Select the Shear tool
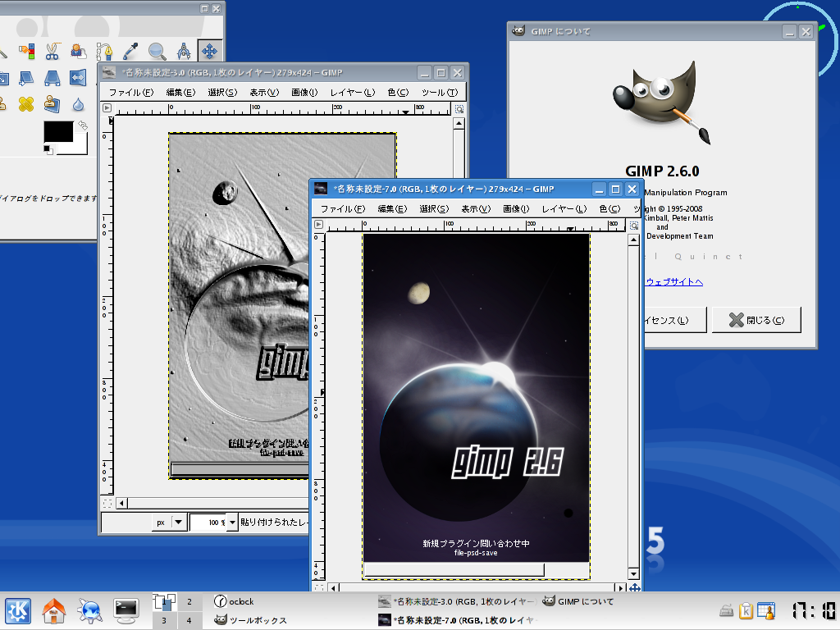840x630 pixels. (26, 78)
